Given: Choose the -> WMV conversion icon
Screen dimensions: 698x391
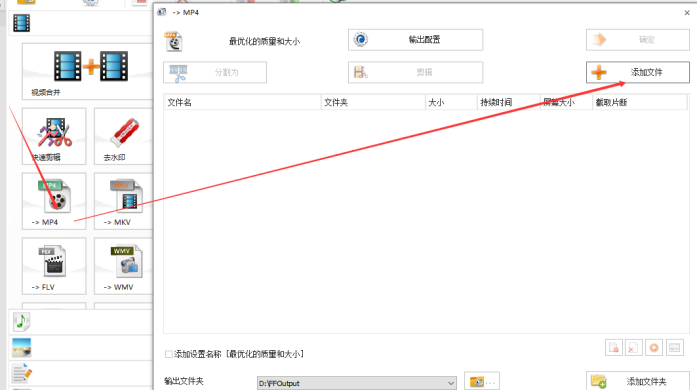Looking at the screenshot, I should [123, 266].
